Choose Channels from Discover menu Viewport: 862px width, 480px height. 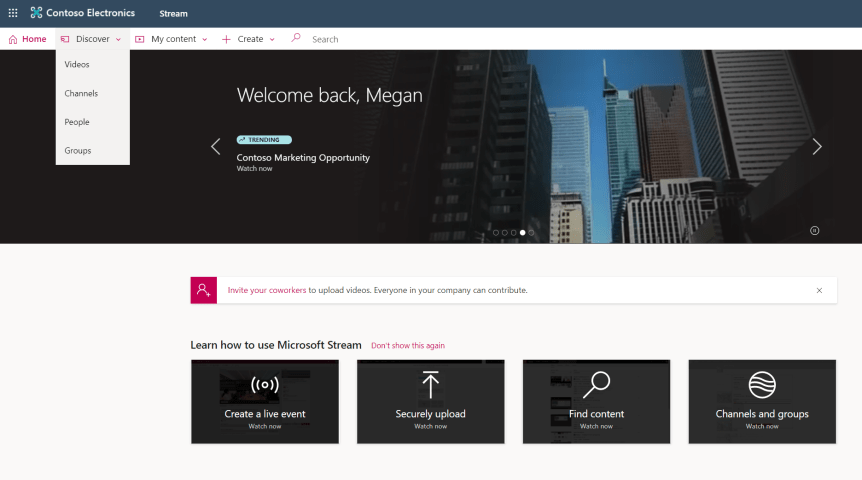(81, 93)
